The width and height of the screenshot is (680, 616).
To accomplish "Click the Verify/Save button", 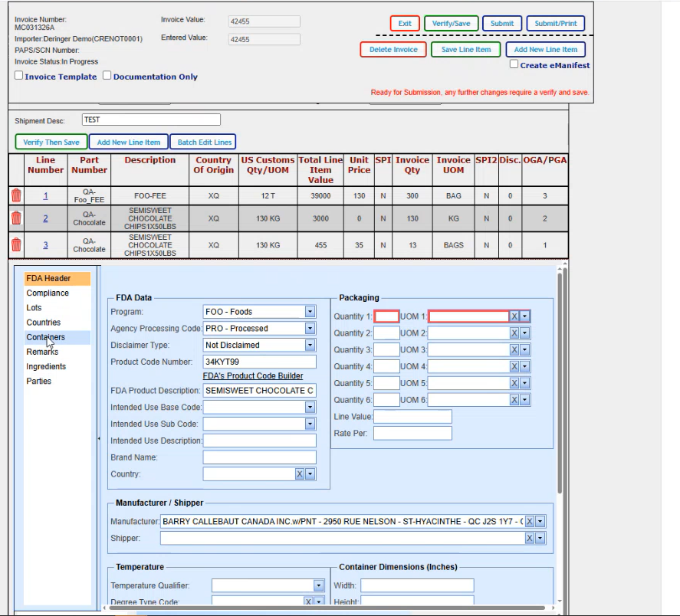I will pos(451,24).
